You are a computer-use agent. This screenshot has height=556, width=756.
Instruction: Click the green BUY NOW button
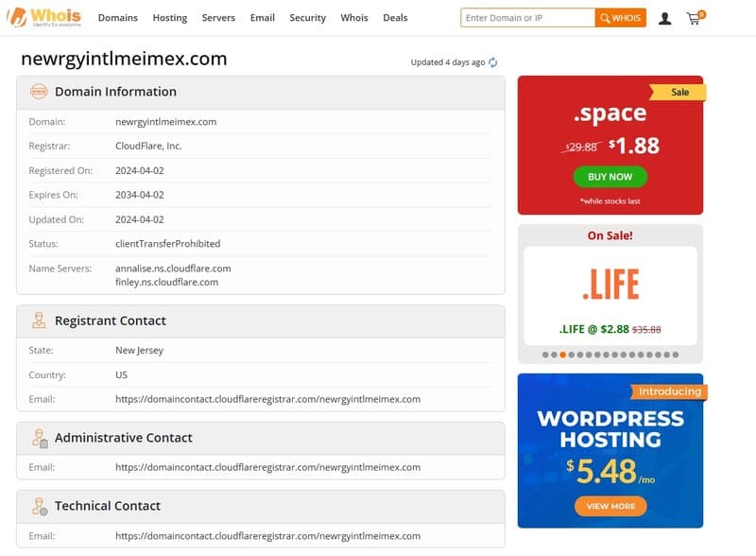(610, 177)
